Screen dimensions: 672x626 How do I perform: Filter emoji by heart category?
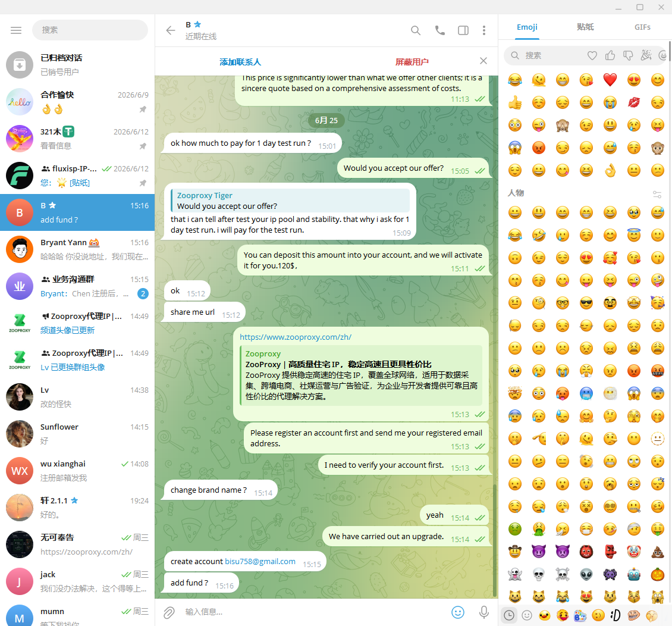click(592, 55)
